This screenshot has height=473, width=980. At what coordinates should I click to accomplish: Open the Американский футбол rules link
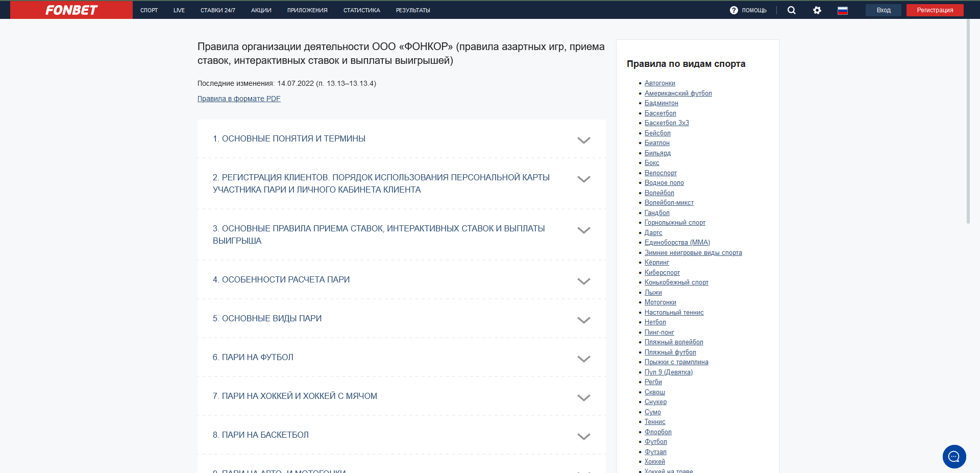pyautogui.click(x=678, y=93)
